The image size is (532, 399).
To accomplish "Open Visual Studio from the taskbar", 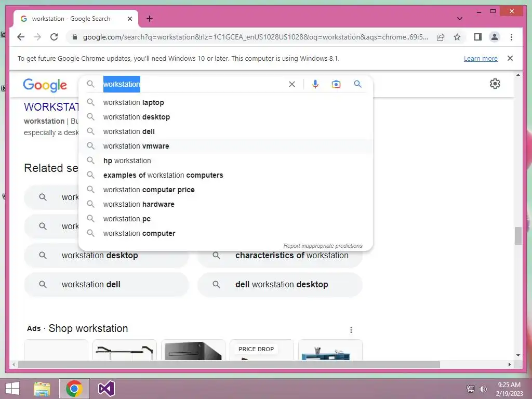I will pyautogui.click(x=106, y=389).
